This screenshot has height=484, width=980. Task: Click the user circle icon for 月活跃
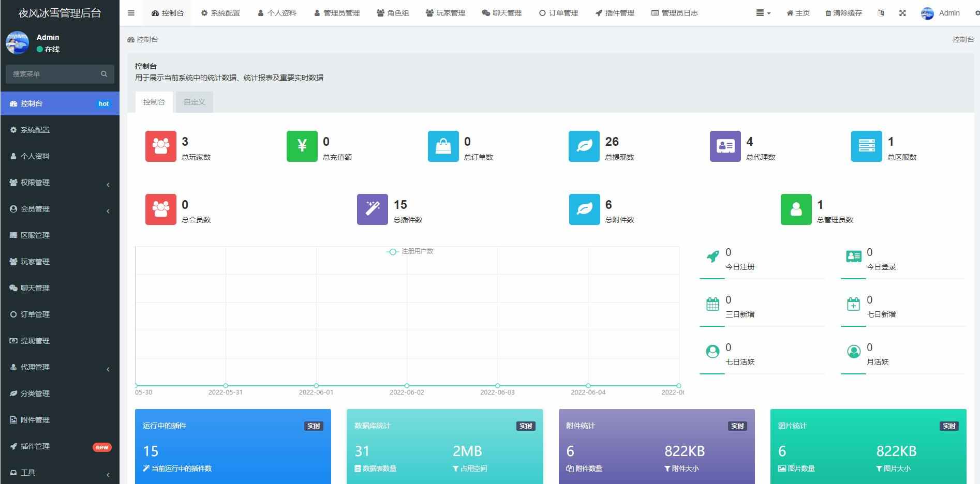coord(854,352)
